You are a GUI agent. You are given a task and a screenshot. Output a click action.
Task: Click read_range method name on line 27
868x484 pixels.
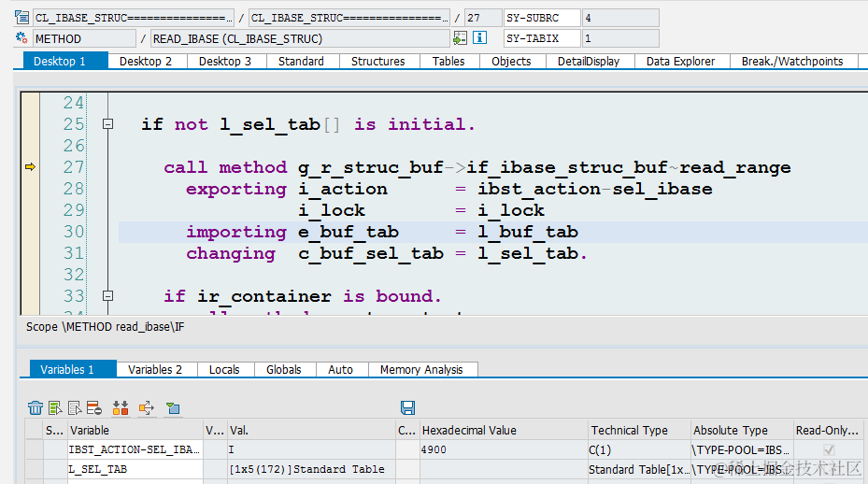point(734,167)
